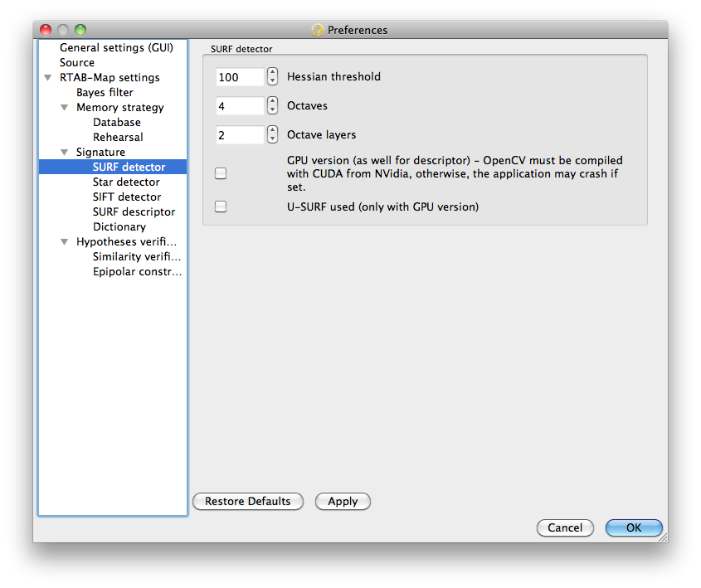The image size is (701, 588).
Task: Select General settings (GUI) item
Action: (x=116, y=48)
